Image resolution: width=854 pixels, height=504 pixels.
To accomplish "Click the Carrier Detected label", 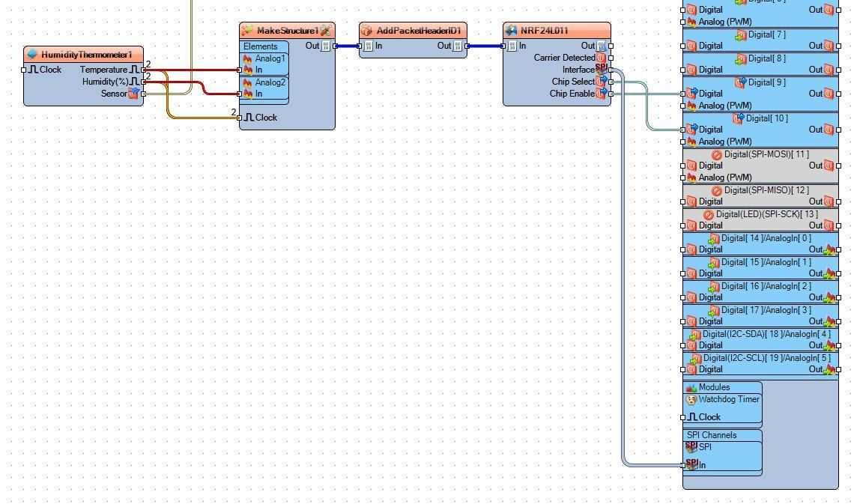I will tap(564, 57).
